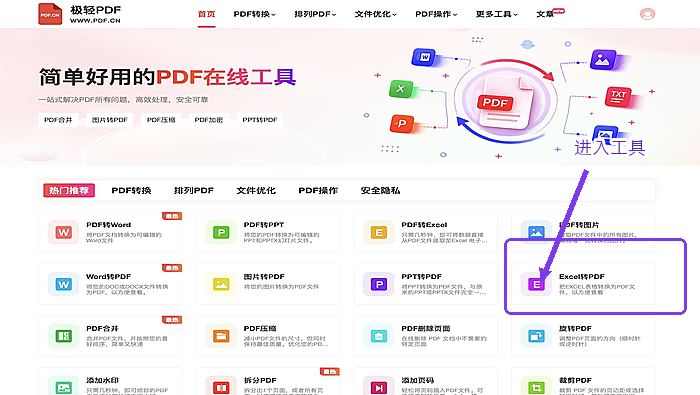This screenshot has width=700, height=395.
Task: Open the PDF转Word tool icon
Action: pyautogui.click(x=63, y=232)
